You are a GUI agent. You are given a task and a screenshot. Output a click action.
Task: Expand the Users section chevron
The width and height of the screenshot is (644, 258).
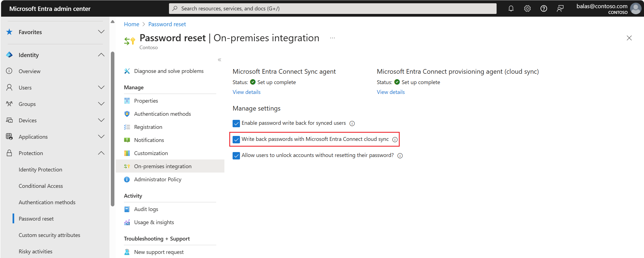[101, 87]
